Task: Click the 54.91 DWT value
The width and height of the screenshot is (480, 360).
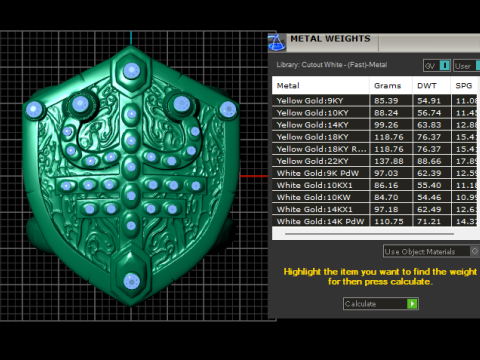Action: point(429,101)
